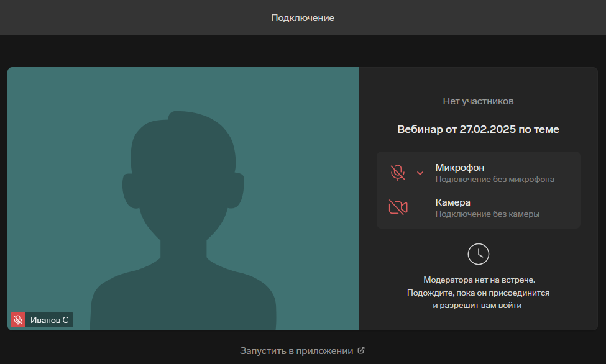Expand the microphone device dropdown chevron

coord(420,173)
